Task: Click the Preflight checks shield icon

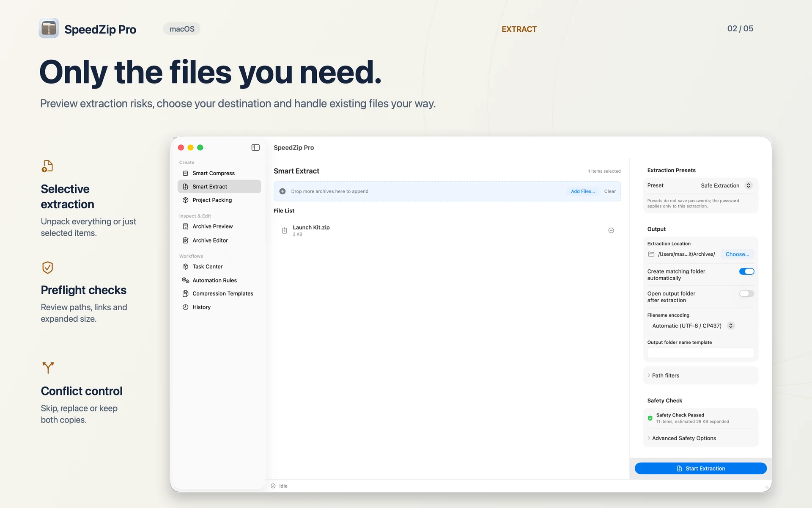Action: (x=47, y=268)
